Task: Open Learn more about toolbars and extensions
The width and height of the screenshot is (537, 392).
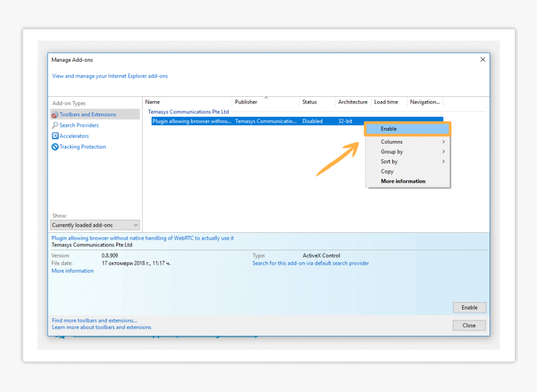Action: tap(101, 327)
